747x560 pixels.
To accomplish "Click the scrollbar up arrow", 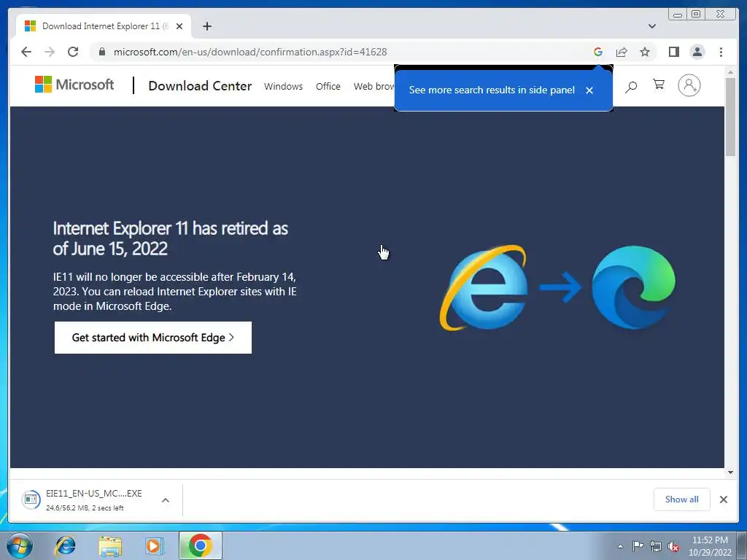I will click(729, 72).
